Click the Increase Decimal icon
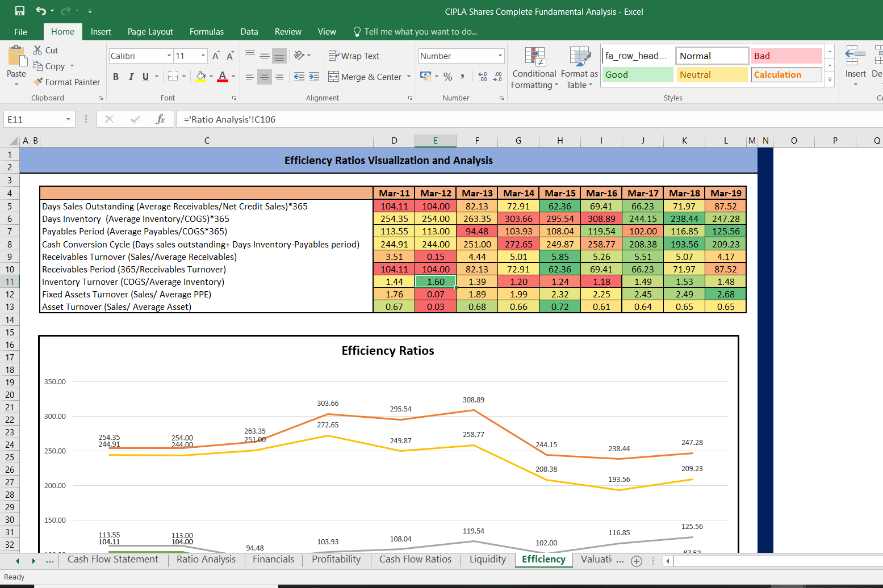The height and width of the screenshot is (588, 883). click(483, 77)
